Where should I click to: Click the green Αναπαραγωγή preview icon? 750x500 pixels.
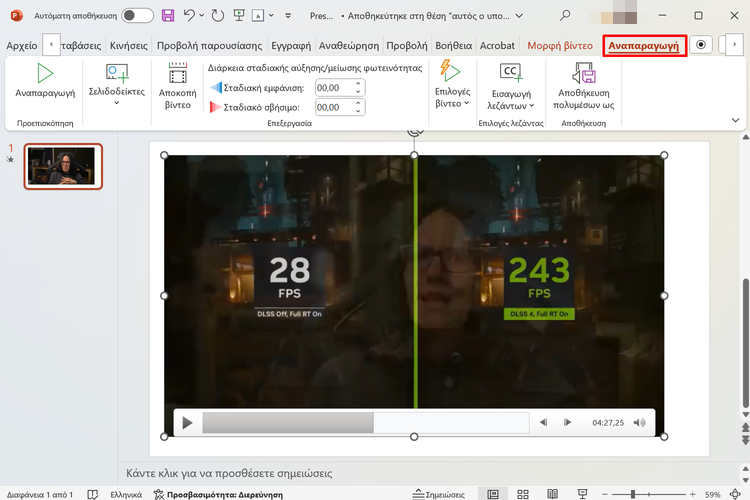[x=45, y=73]
